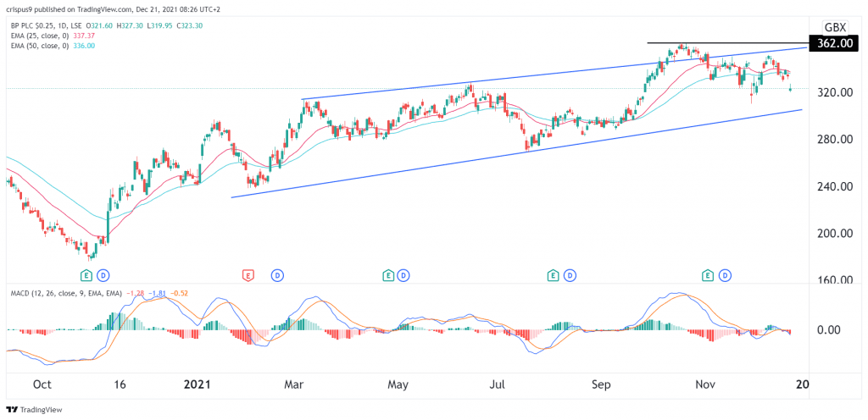The height and width of the screenshot is (420, 868).
Task: Click the TradingView logo at bottom left
Action: 34,410
